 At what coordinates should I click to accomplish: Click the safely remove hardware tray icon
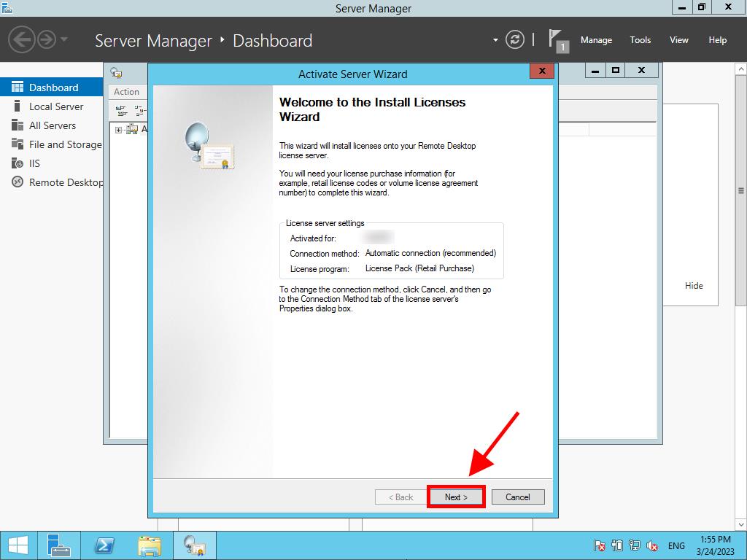tap(617, 545)
